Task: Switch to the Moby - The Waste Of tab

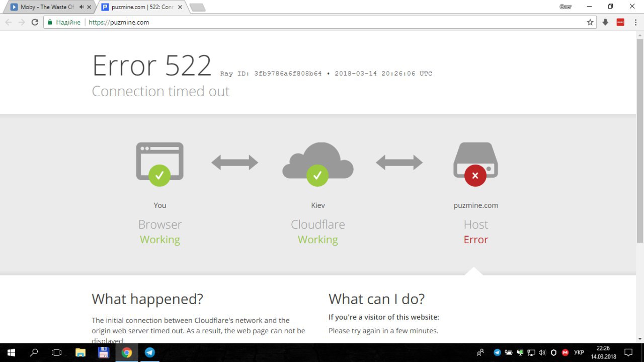Action: 49,7
